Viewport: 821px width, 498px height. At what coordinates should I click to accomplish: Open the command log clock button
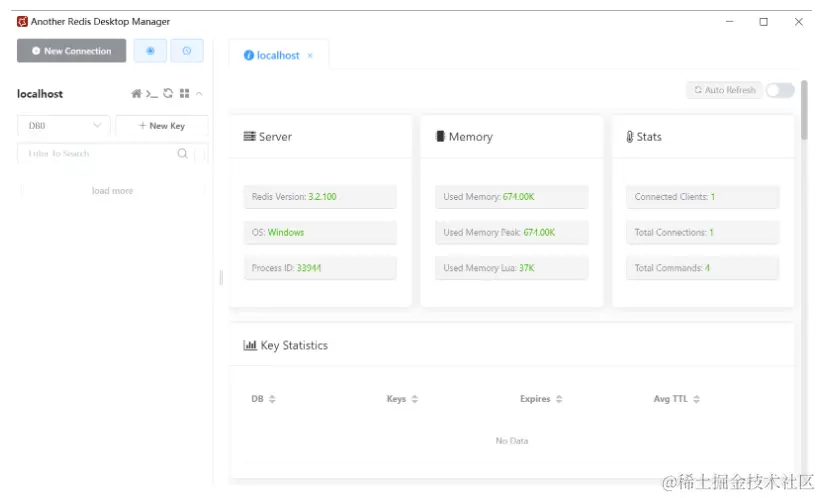pyautogui.click(x=186, y=51)
